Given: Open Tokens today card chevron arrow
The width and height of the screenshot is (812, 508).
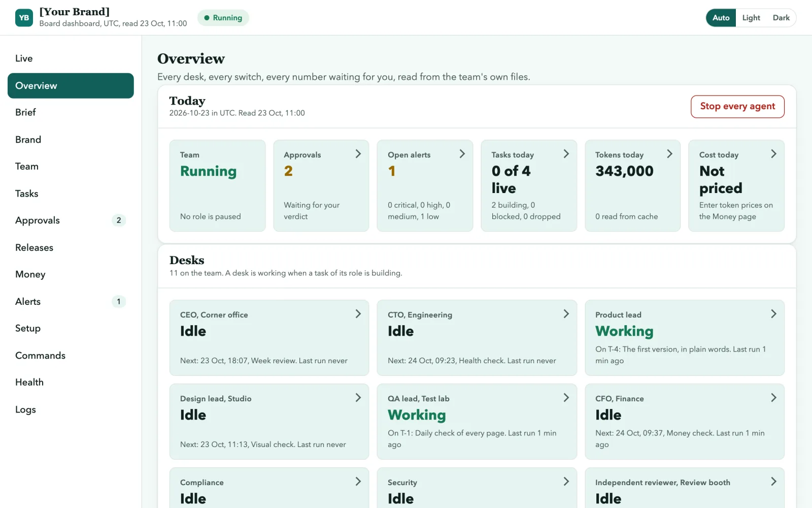Looking at the screenshot, I should (x=669, y=154).
